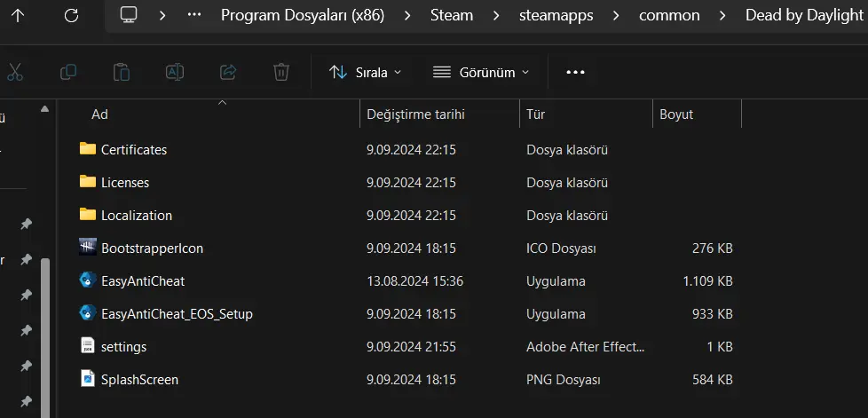Viewport: 868px width, 418px height.
Task: Click the Rename icon in toolbar
Action: [174, 72]
